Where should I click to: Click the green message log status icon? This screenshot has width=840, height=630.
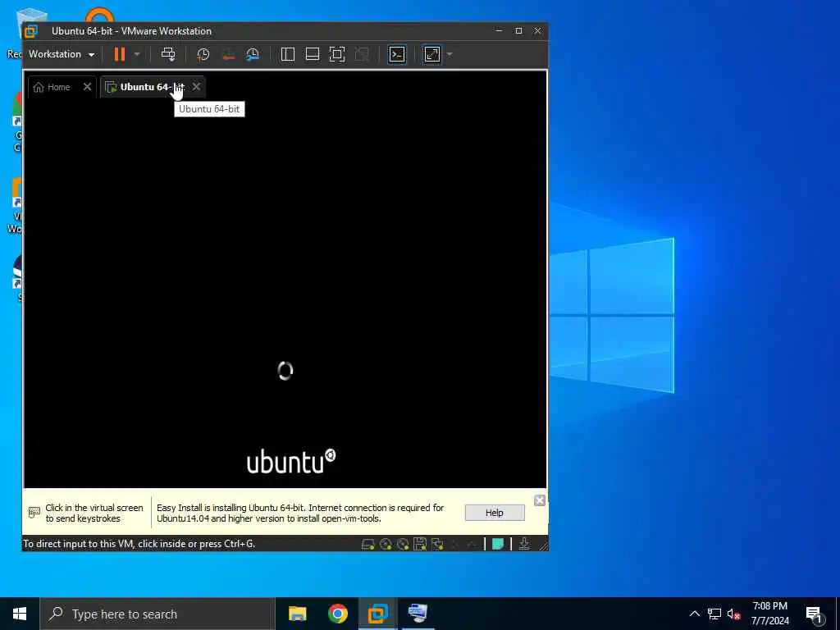pos(498,545)
